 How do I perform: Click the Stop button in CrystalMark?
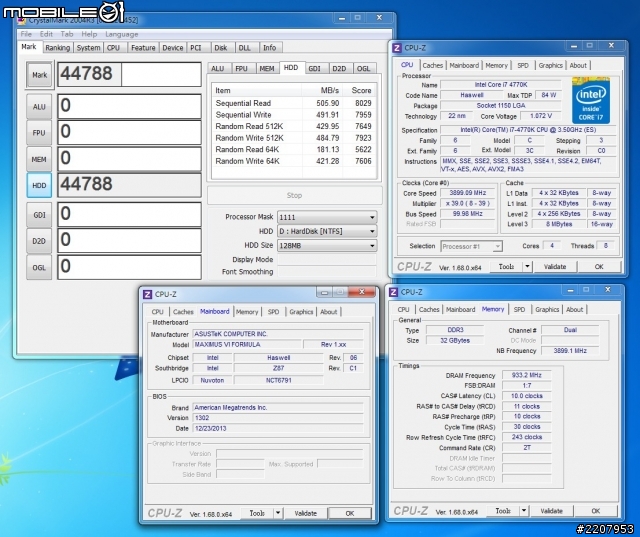[x=294, y=195]
